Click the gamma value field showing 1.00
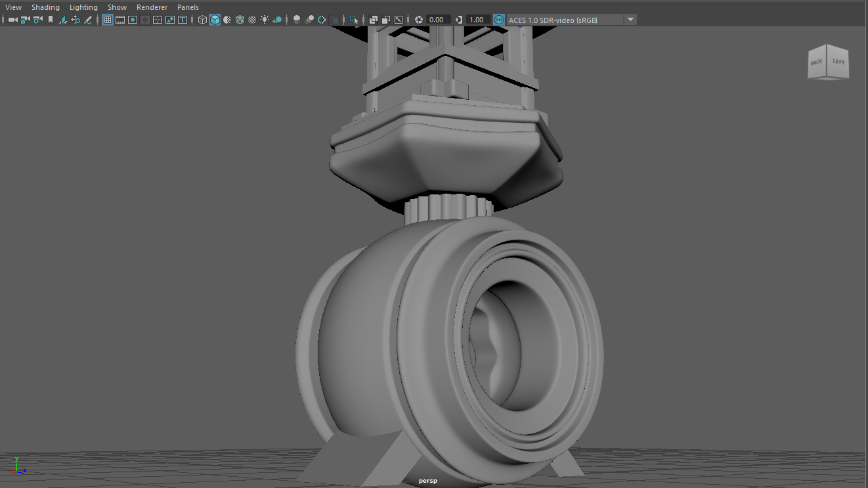The image size is (868, 488). tap(477, 20)
